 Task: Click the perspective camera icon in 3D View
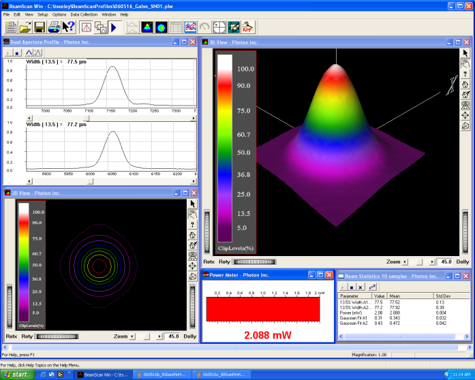[x=465, y=126]
